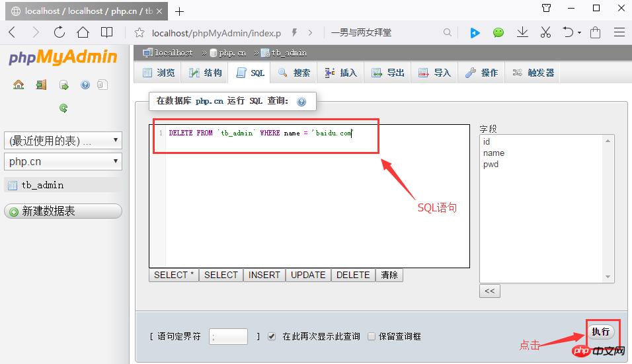Click php.cn in the breadcrumb
632x364 pixels.
(x=232, y=53)
